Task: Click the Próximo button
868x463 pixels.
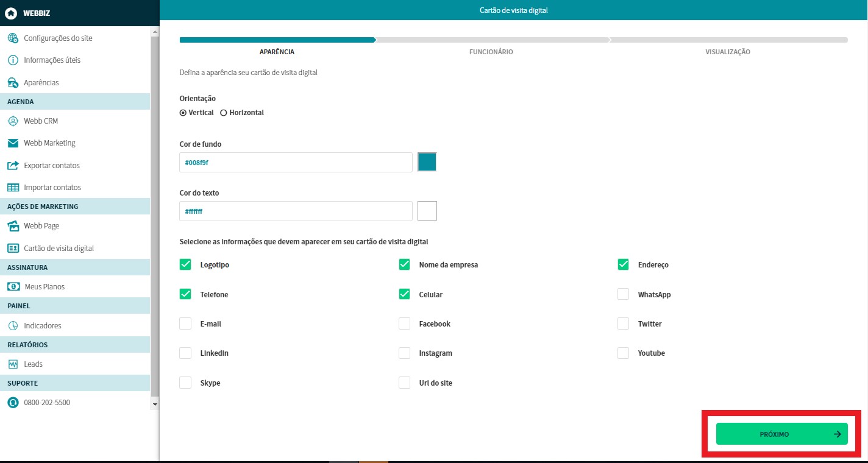Action: (781, 434)
